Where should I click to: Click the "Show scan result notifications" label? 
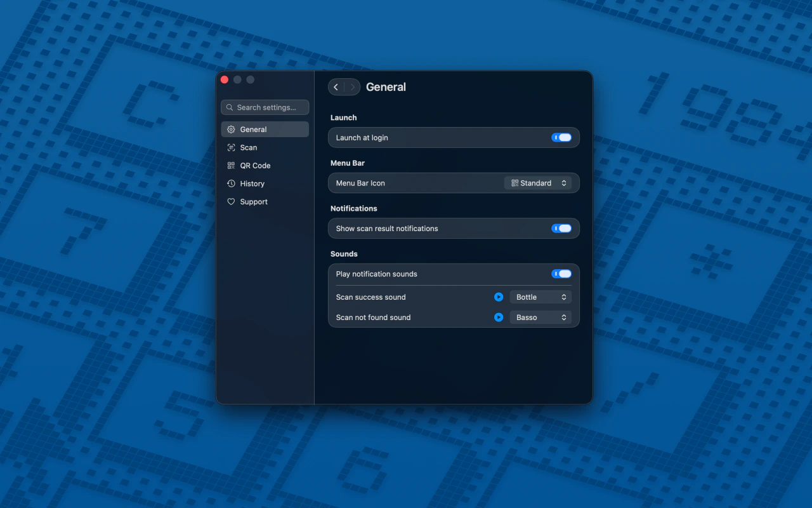(387, 229)
